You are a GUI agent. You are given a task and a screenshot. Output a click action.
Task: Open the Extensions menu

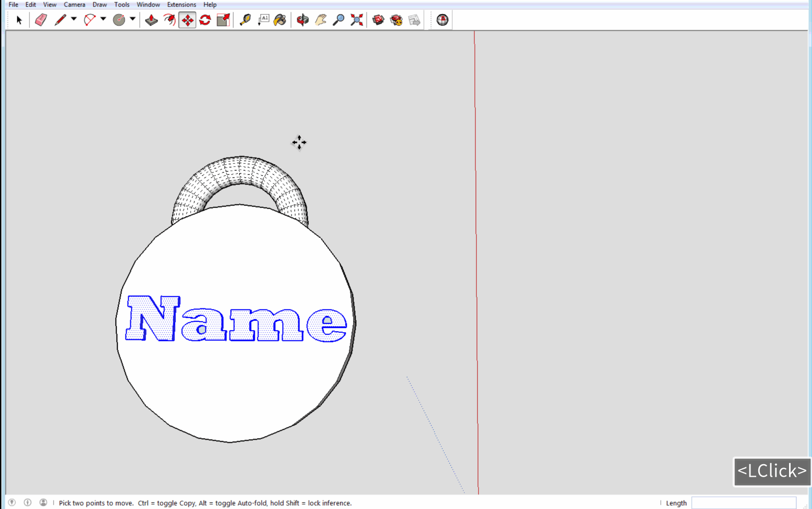click(x=181, y=5)
